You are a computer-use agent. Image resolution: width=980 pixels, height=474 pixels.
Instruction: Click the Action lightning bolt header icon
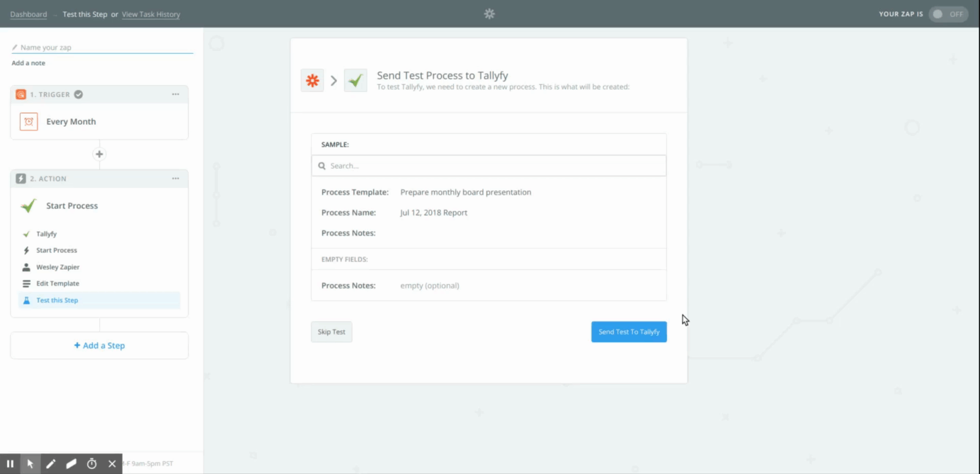pos(21,179)
